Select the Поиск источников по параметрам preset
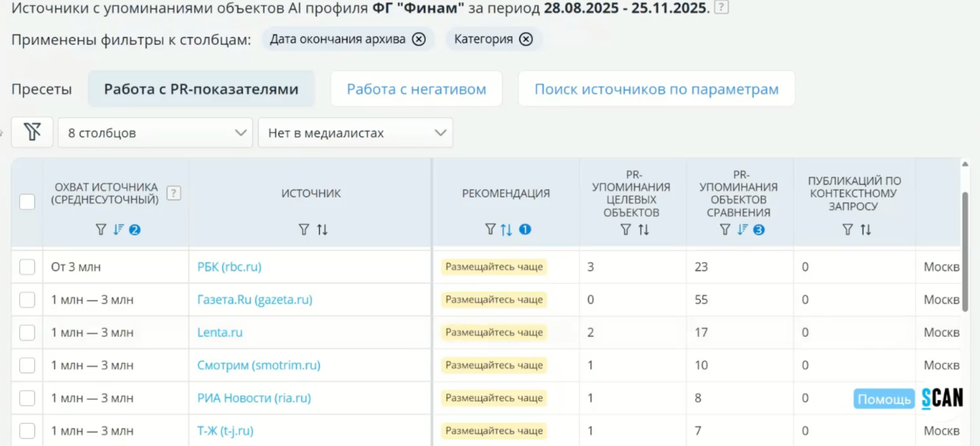The height and width of the screenshot is (446, 980). 656,89
